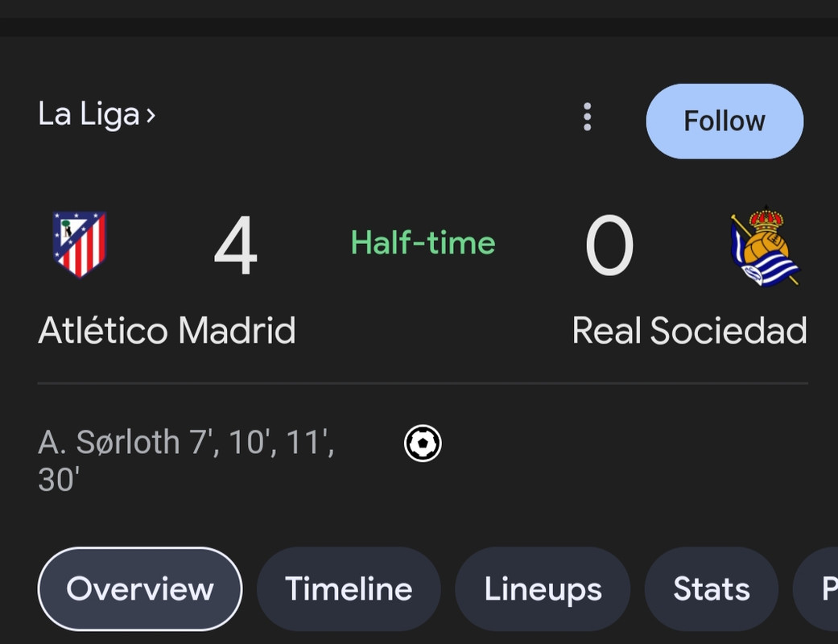Open the three-dot more options menu

(588, 117)
